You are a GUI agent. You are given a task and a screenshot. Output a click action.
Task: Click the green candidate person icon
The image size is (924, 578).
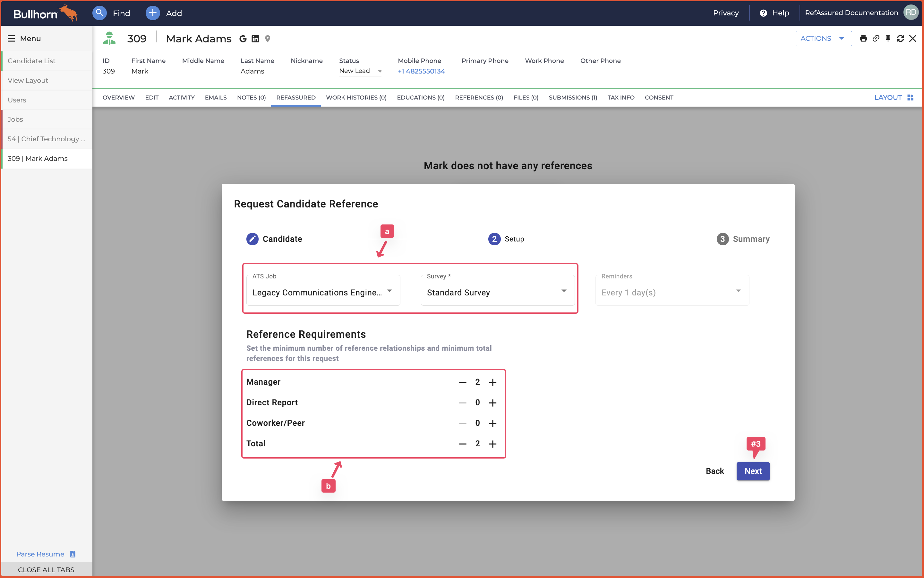(x=109, y=38)
